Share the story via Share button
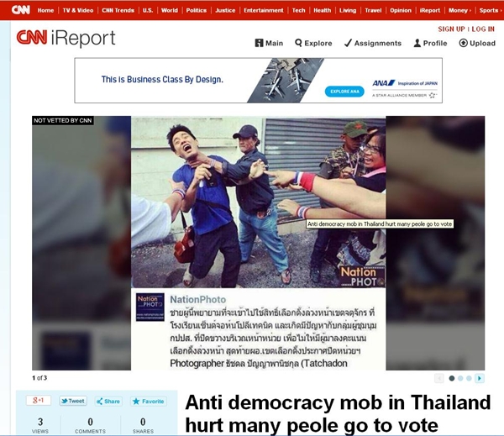 [108, 402]
